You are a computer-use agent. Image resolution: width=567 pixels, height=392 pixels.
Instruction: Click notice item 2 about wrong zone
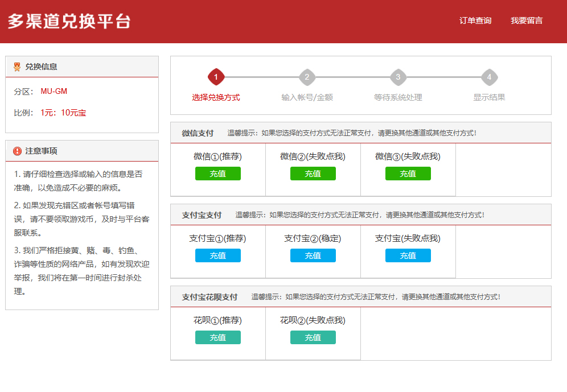pyautogui.click(x=82, y=219)
